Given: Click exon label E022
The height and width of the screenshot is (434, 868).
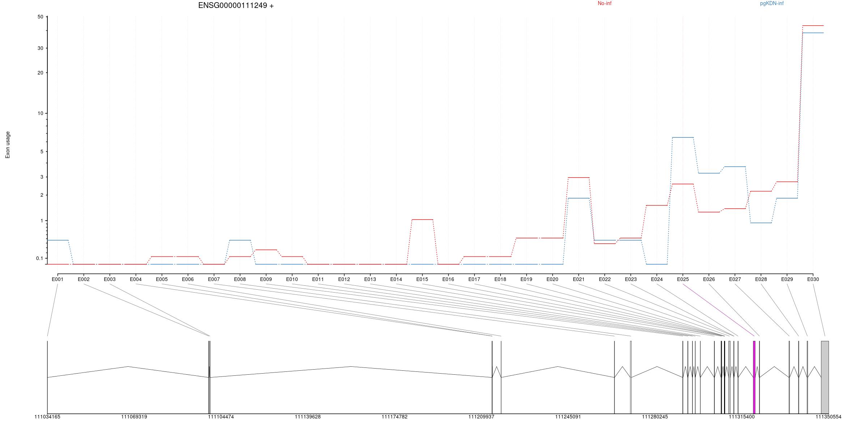Looking at the screenshot, I should click(605, 279).
